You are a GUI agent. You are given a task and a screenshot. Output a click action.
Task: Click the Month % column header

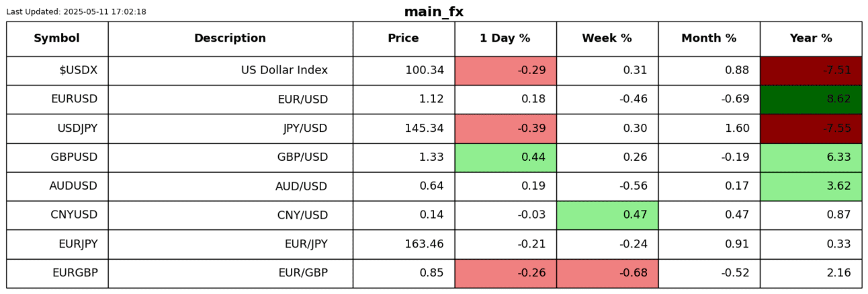click(x=709, y=38)
